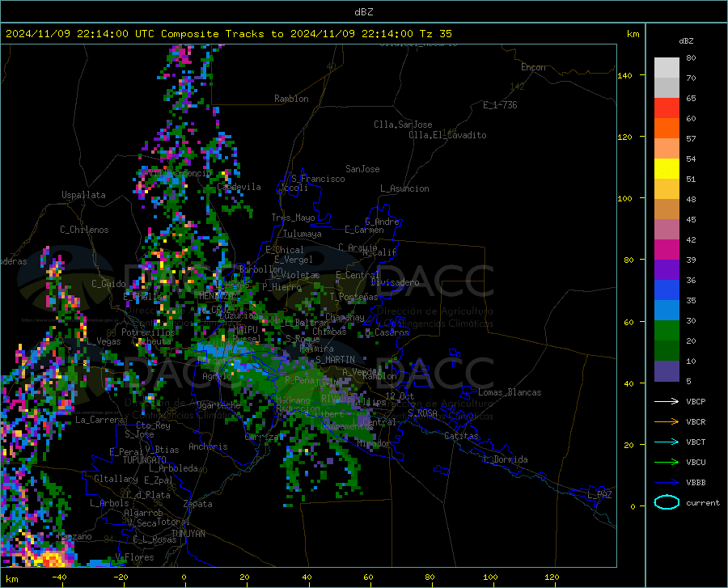Click the L_PAZ map label

tap(599, 495)
